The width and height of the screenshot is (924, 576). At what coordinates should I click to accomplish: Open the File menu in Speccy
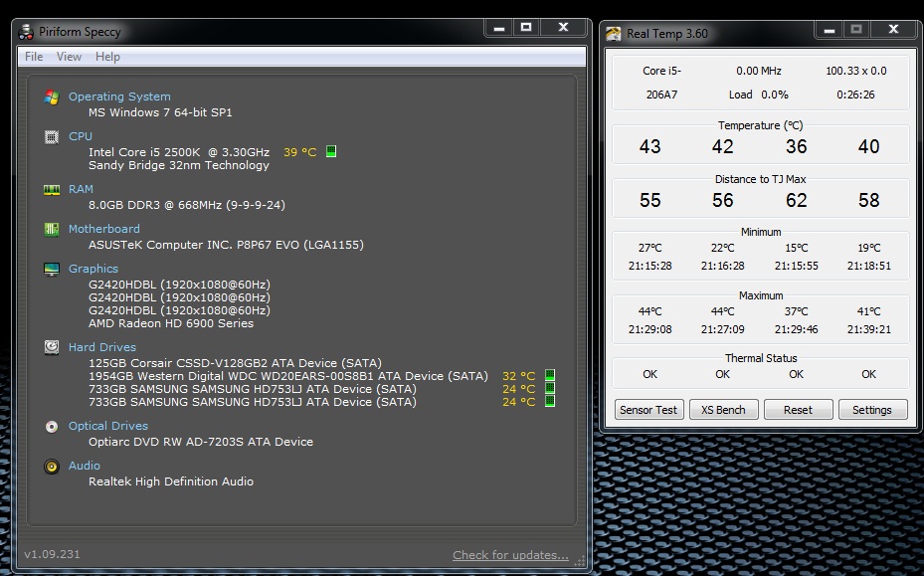[x=34, y=57]
